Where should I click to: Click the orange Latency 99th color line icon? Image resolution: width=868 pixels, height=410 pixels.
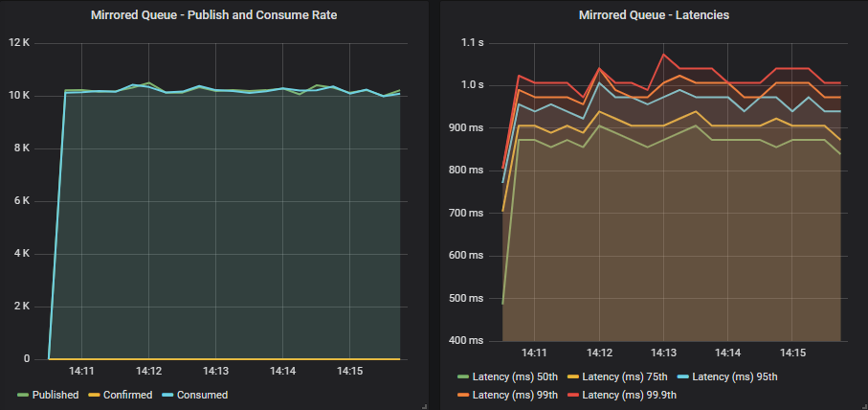pyautogui.click(x=463, y=396)
